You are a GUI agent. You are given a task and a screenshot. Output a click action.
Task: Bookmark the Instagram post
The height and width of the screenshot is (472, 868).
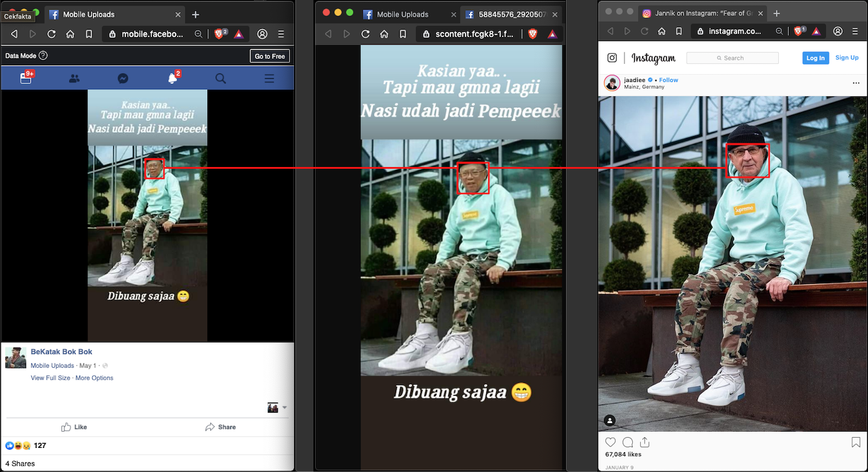pos(855,442)
